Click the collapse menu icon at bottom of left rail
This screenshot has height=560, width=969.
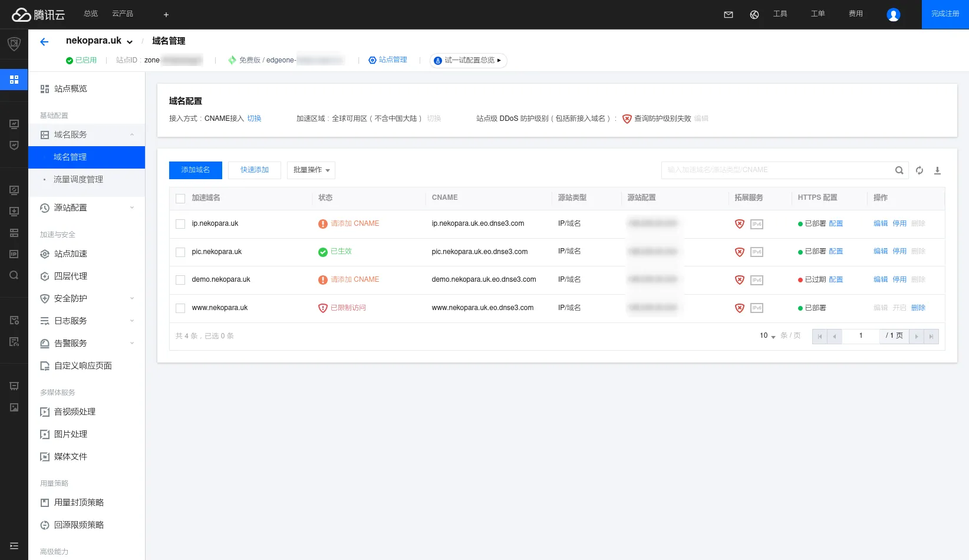point(14,546)
